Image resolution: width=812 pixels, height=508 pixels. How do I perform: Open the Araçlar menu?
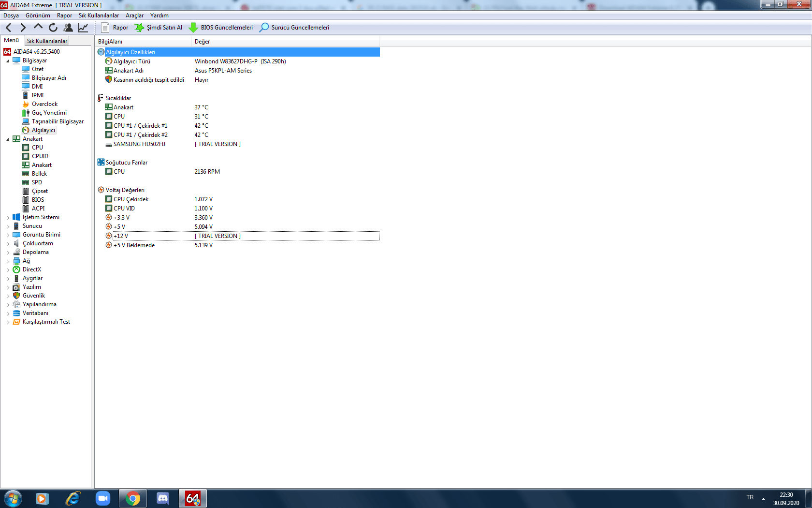[x=134, y=15]
